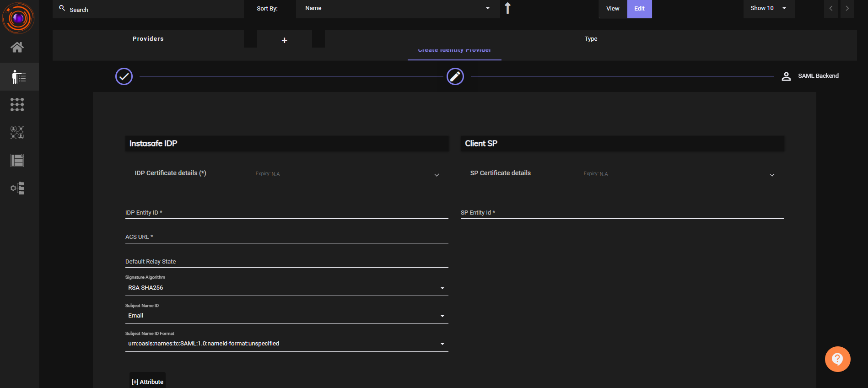Open the user groups sidebar icon
Screen dimensions: 868x388
[x=17, y=133]
